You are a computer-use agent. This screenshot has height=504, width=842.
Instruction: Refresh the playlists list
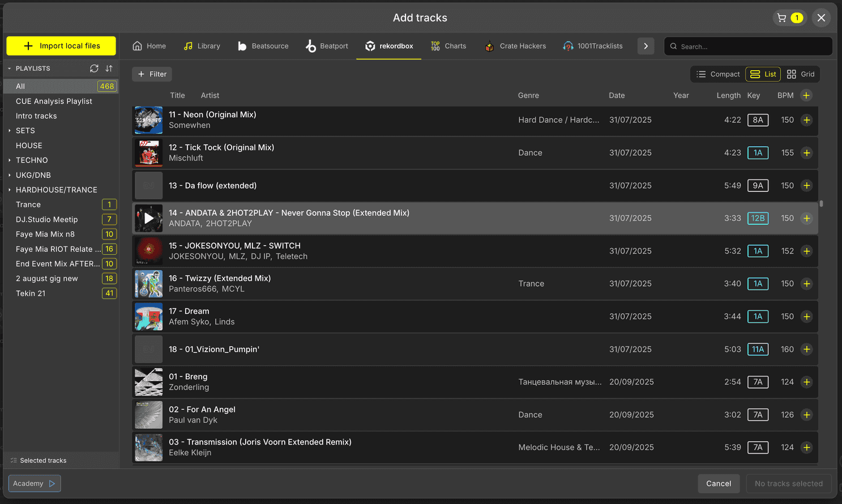click(x=94, y=68)
